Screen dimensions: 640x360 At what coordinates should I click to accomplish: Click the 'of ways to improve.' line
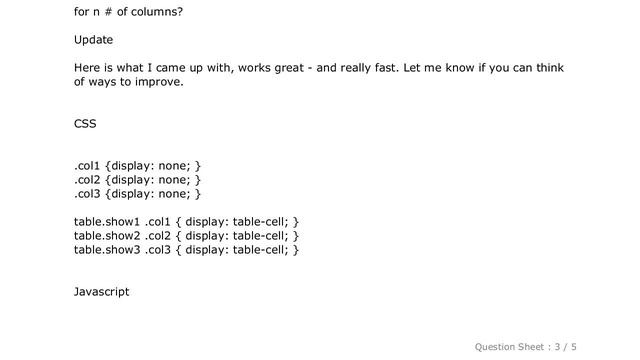coord(129,82)
